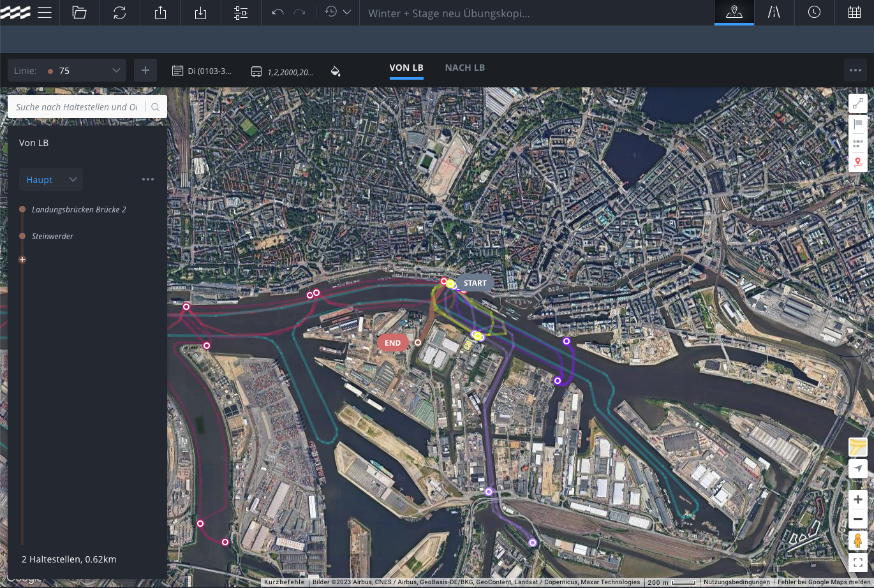Click the locate navigation arrow button
This screenshot has height=588, width=874.
pyautogui.click(x=857, y=469)
